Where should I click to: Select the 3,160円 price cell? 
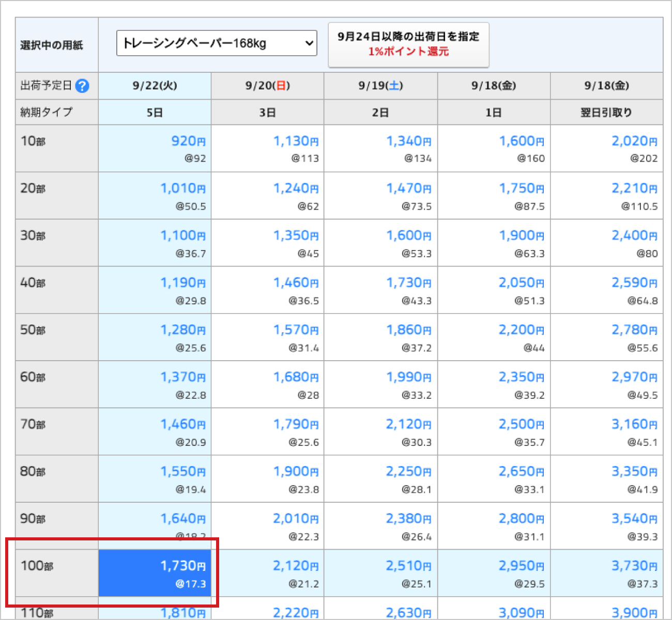pos(607,431)
